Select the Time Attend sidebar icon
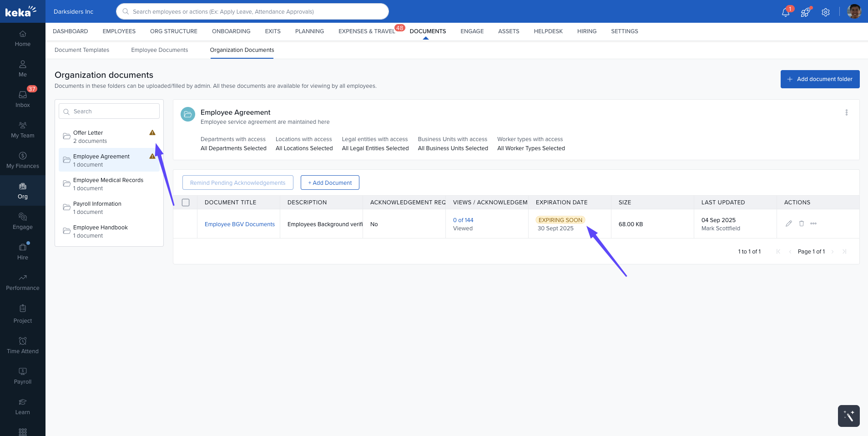 coord(22,345)
